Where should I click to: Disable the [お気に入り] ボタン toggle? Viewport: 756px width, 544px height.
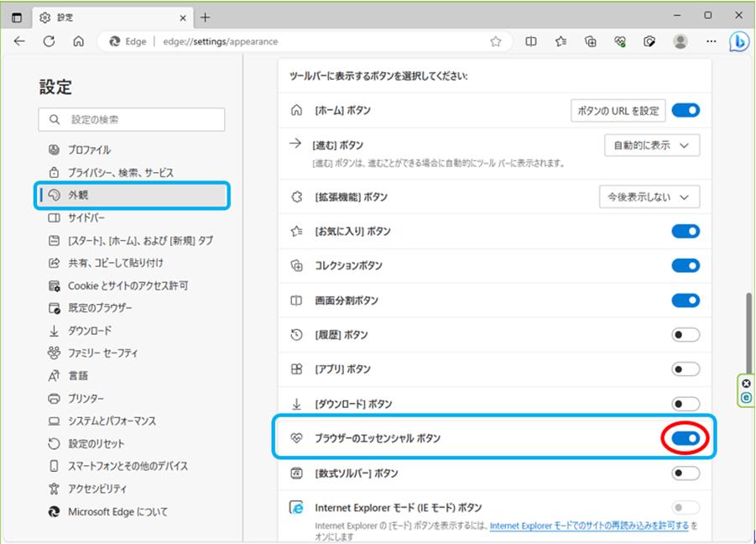click(686, 232)
